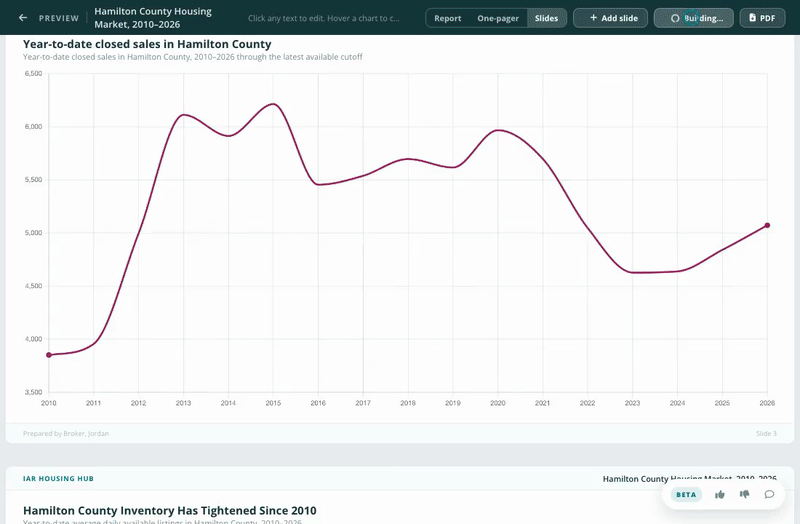
Task: Click the 2015 x-axis label
Action: [x=273, y=403]
